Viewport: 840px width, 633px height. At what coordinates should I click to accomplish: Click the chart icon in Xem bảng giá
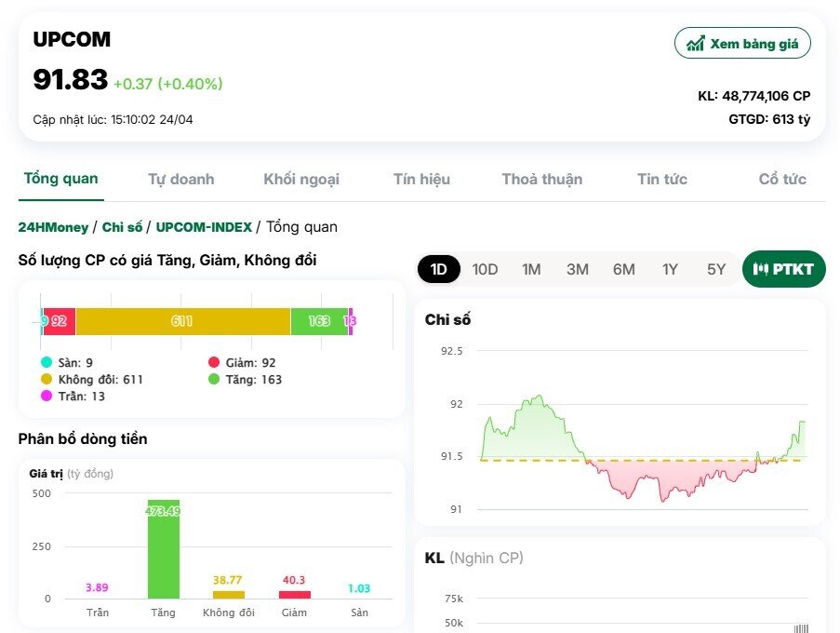(696, 43)
